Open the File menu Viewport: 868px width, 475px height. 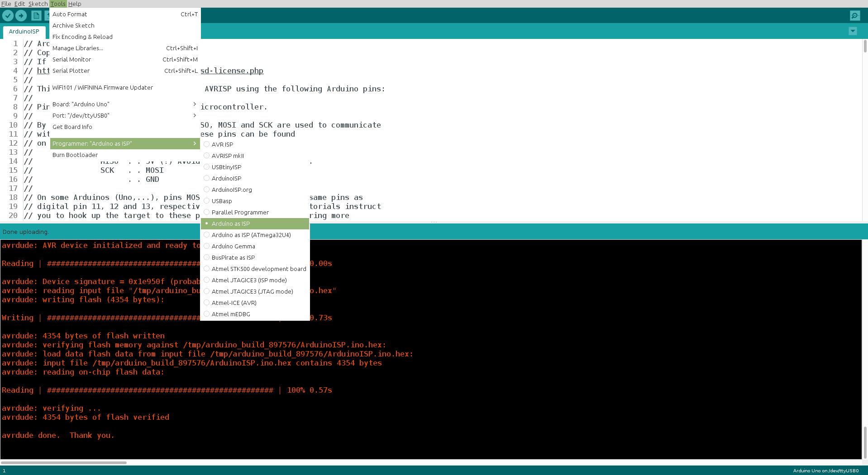(6, 4)
